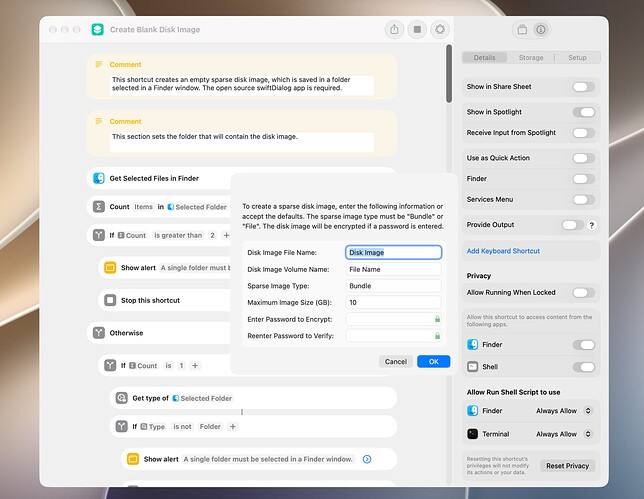644x499 pixels.
Task: Click Selected Folder variable in Get type of
Action: click(202, 398)
